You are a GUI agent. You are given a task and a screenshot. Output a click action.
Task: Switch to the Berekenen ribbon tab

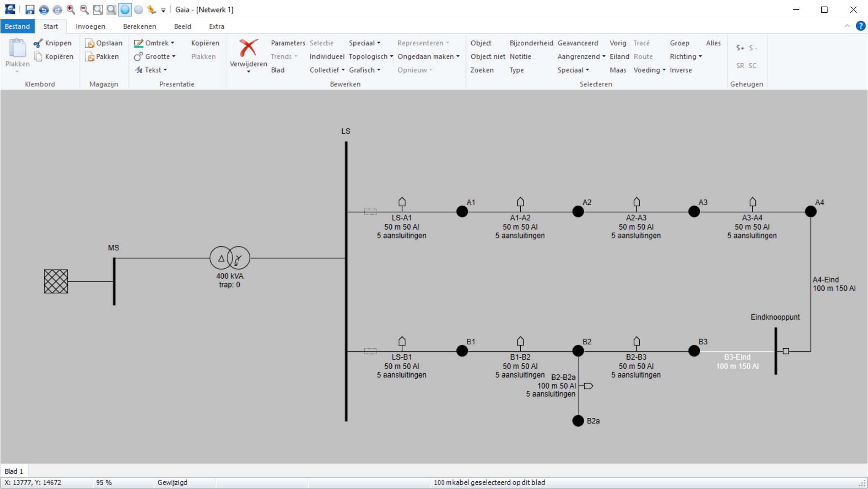click(139, 26)
